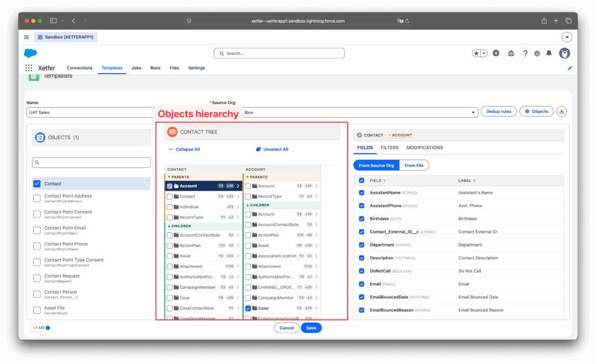Expand Asset in the Account column

(x=316, y=245)
